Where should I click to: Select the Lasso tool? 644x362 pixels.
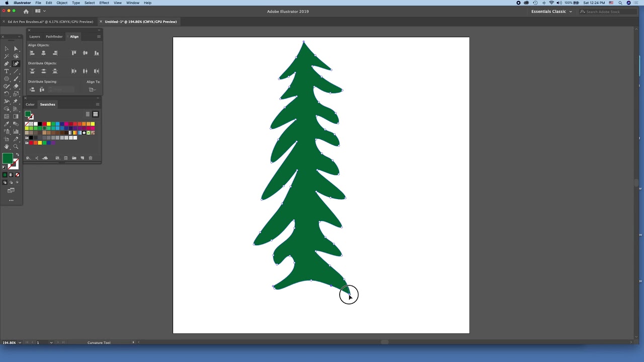pyautogui.click(x=16, y=56)
